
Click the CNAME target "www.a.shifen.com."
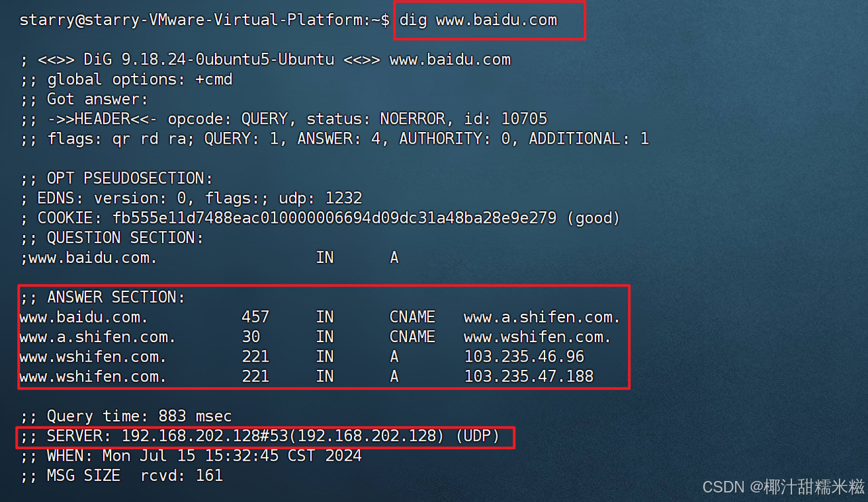point(542,317)
